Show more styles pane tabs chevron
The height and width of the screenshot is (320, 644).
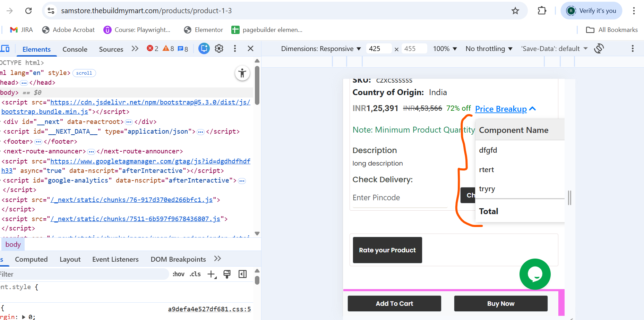217,259
